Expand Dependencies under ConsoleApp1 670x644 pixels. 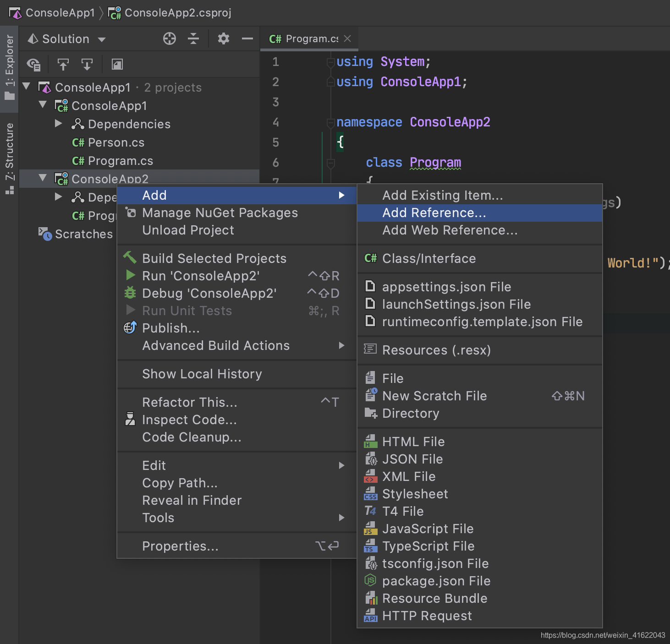(58, 123)
